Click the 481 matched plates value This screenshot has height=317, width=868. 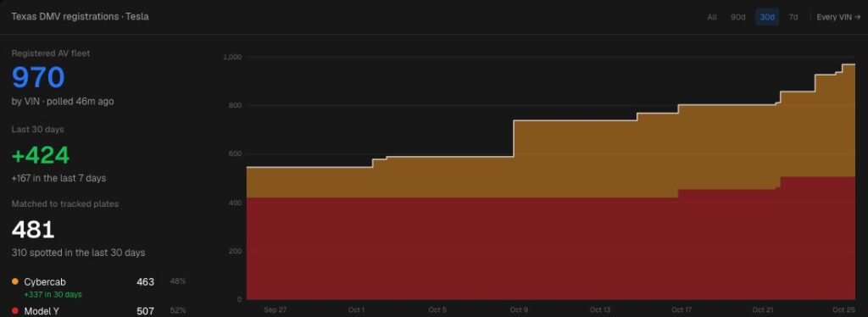33,230
